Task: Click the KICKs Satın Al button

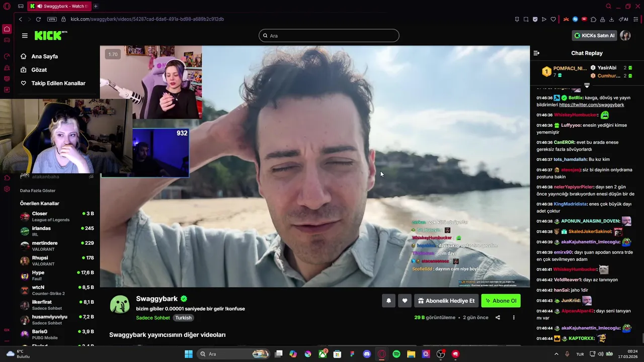Action: click(x=594, y=36)
